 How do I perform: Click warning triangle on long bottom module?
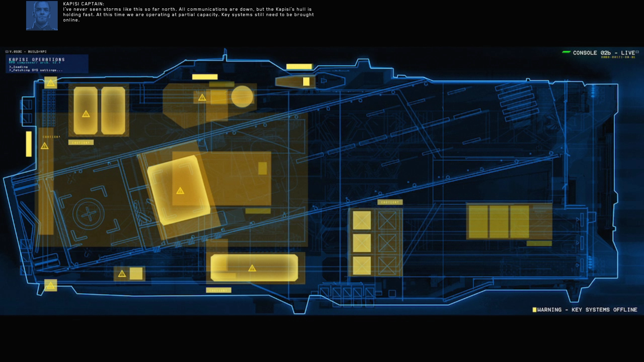pos(252,268)
